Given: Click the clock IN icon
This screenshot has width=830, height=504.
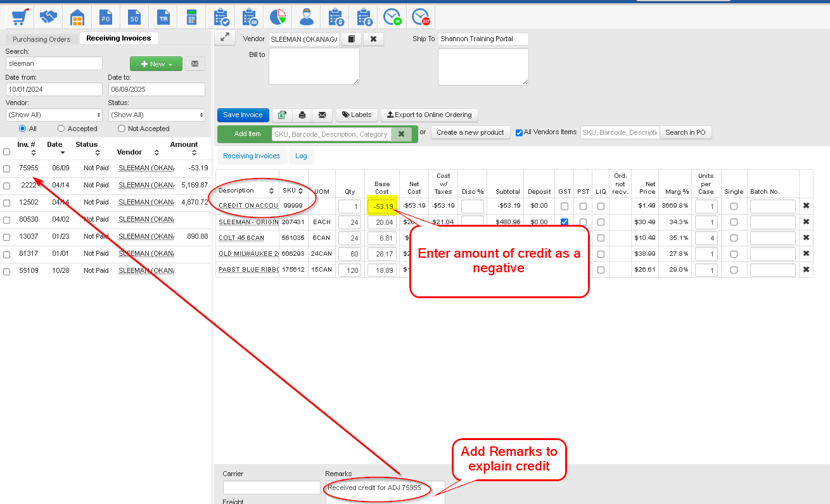Looking at the screenshot, I should (393, 17).
